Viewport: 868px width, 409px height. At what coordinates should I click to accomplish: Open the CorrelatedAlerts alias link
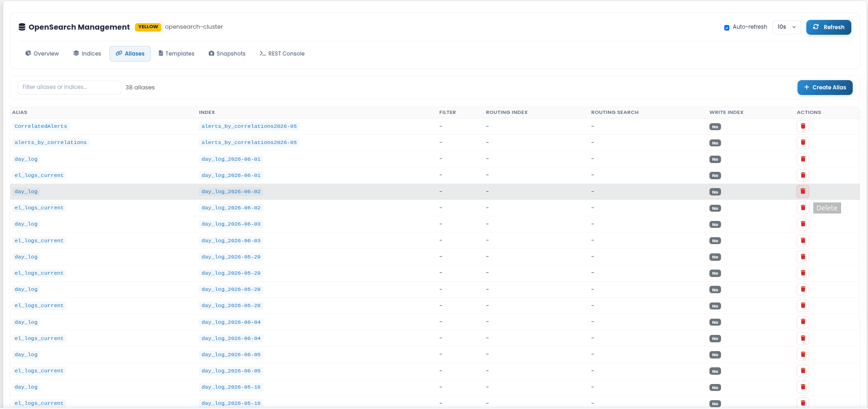[41, 126]
